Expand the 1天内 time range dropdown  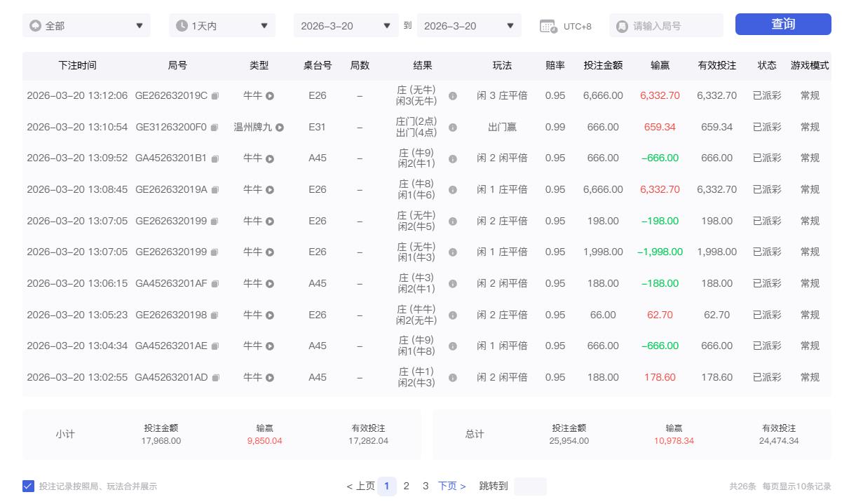[222, 26]
